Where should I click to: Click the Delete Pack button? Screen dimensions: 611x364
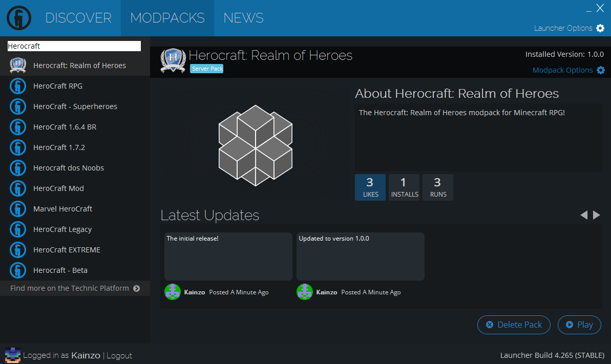click(x=514, y=325)
